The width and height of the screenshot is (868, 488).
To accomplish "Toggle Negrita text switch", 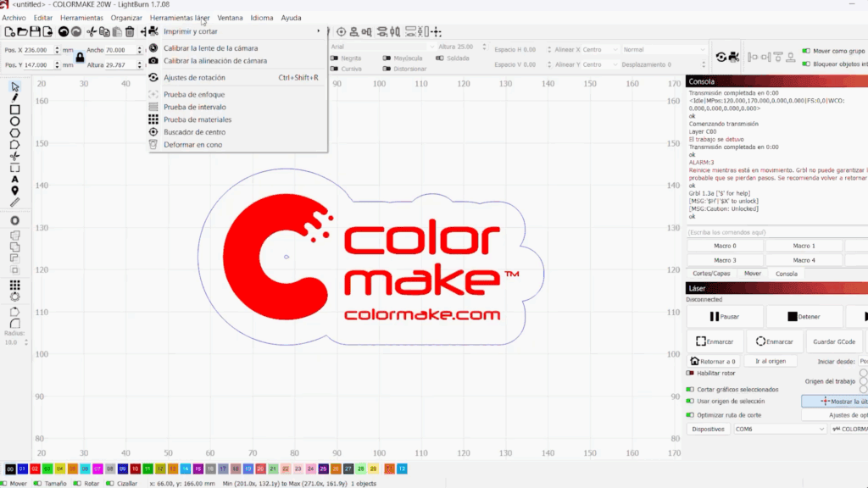I will (334, 58).
